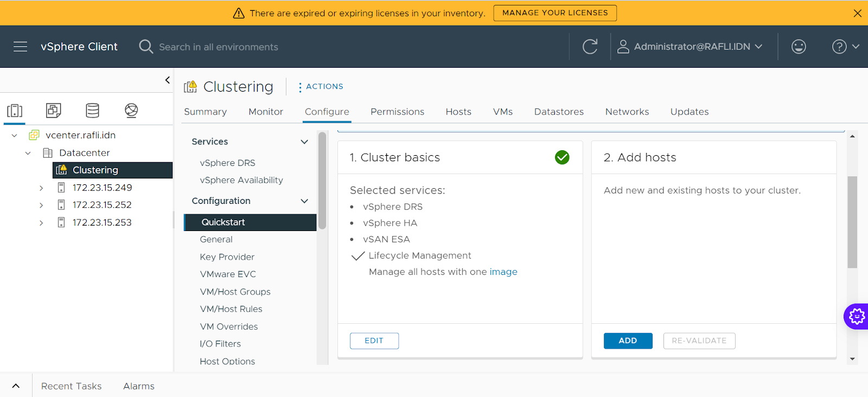This screenshot has width=868, height=397.
Task: Collapse the Configuration section
Action: [304, 201]
